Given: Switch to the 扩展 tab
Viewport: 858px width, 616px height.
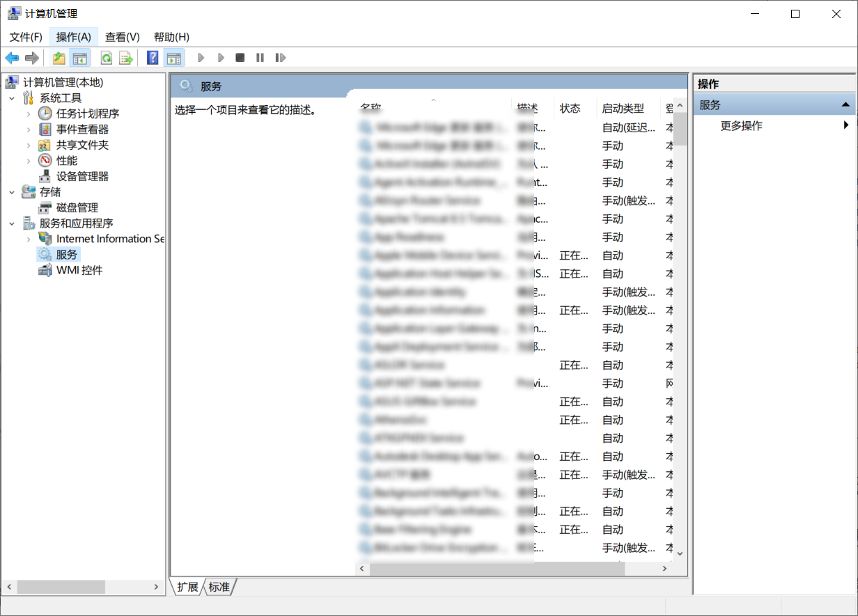Looking at the screenshot, I should 187,587.
